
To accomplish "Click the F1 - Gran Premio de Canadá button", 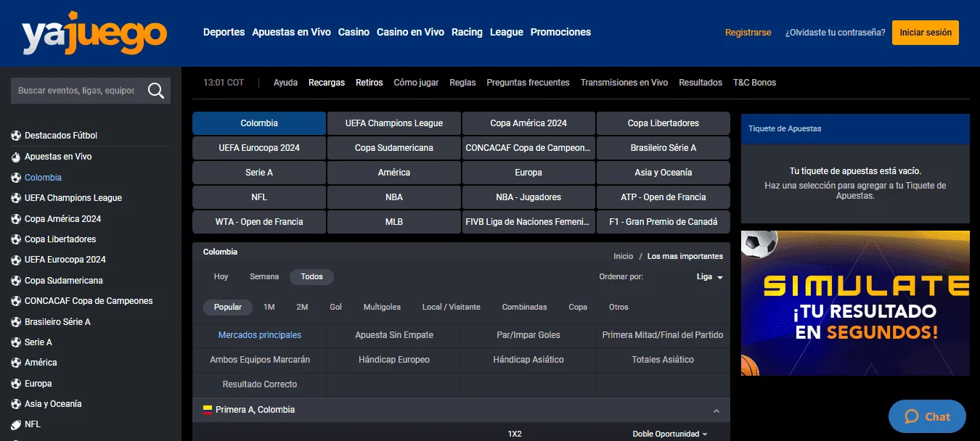I will 663,222.
